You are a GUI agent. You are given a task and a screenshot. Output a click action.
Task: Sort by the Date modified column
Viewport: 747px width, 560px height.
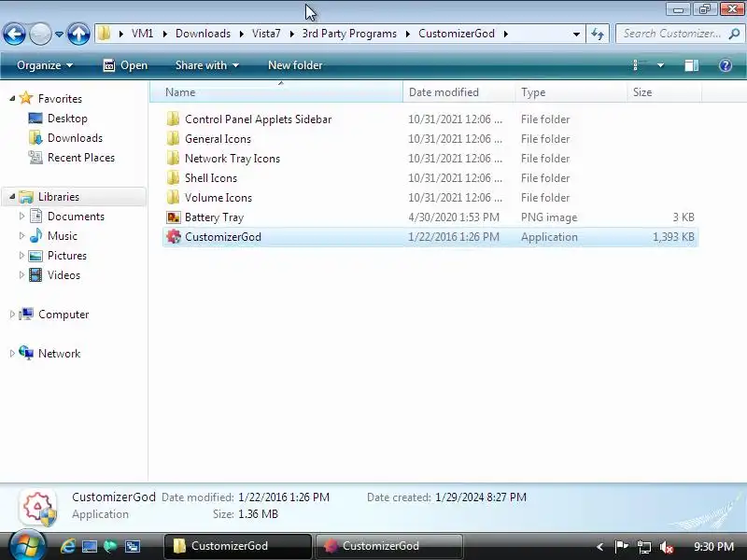point(458,92)
